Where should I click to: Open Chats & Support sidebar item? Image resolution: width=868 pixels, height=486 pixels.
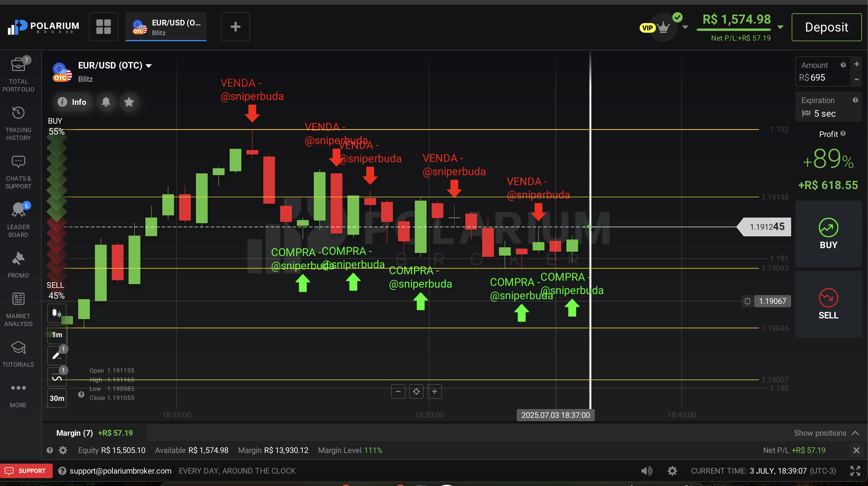click(18, 172)
